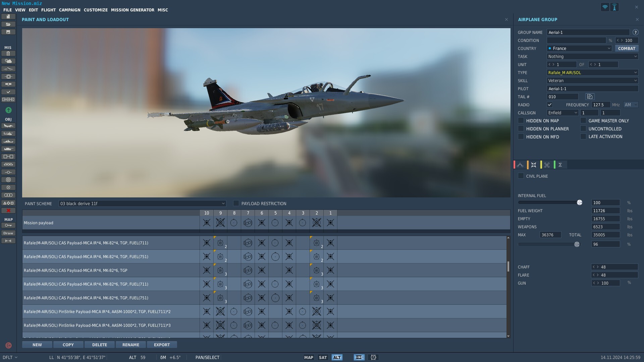Adjust the Internal Fuel slider handle
644x362 pixels.
click(579, 202)
